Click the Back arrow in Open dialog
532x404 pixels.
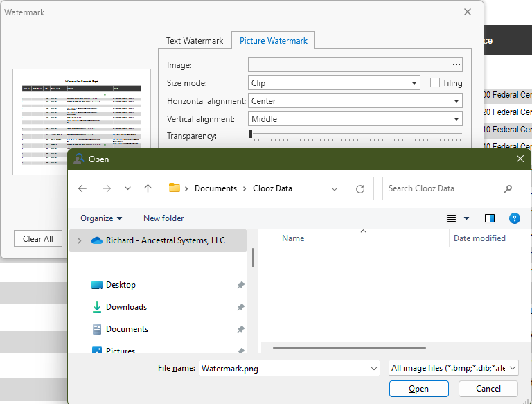82,188
